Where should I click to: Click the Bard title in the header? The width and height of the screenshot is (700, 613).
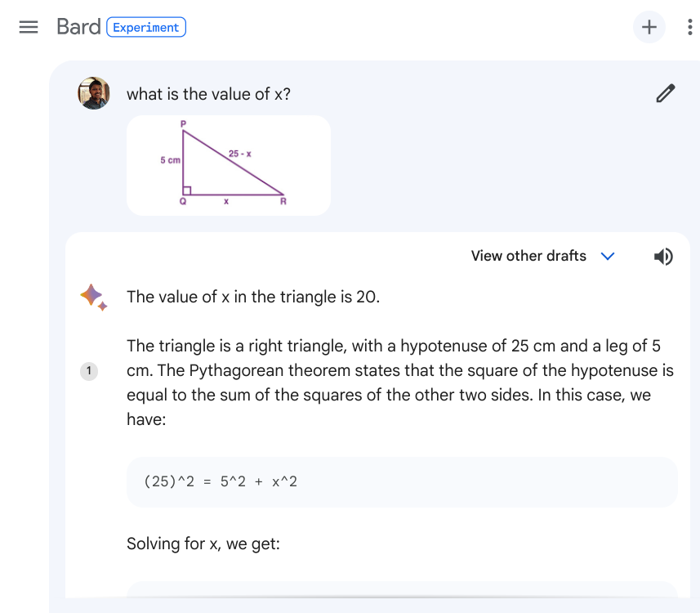click(x=78, y=26)
